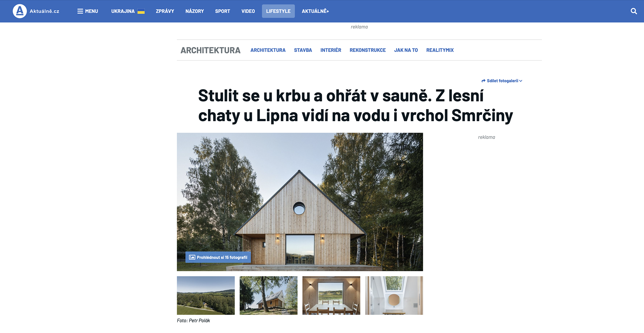Open the REKONSTRUKCE subcategory link
644x333 pixels.
click(x=368, y=50)
